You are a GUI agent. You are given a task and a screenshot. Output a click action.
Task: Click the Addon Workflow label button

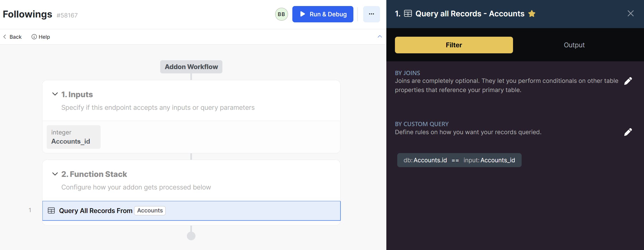point(191,67)
